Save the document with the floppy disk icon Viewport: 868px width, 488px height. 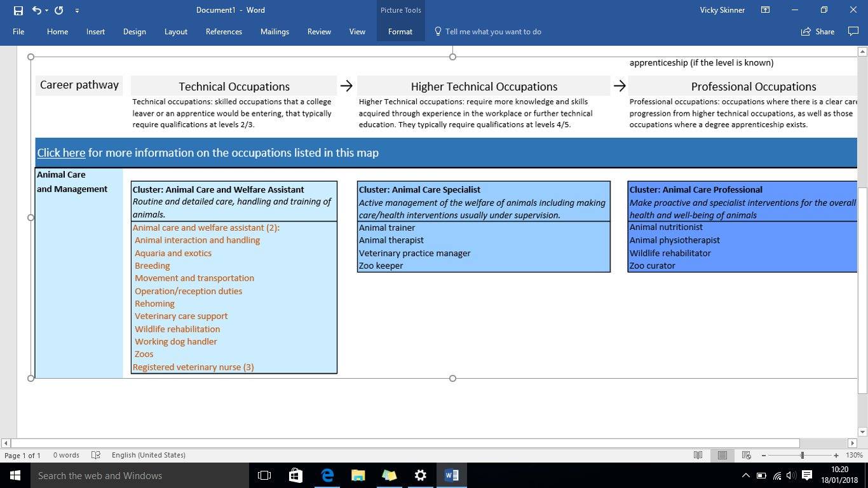[x=18, y=10]
